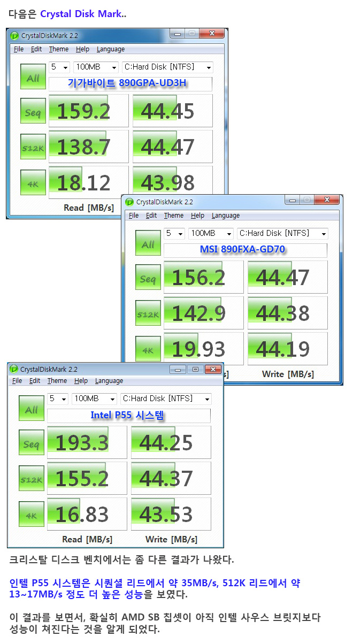Run 4K test in Intel P55 window

click(x=32, y=515)
